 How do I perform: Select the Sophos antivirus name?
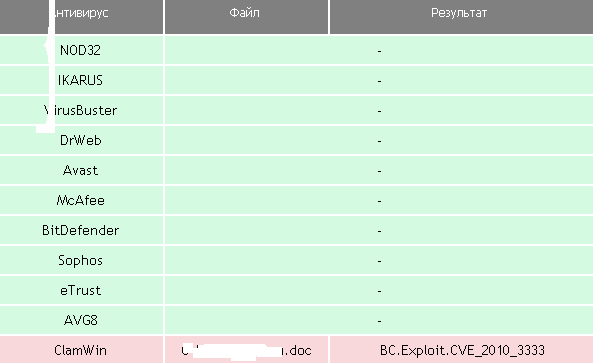[80, 260]
